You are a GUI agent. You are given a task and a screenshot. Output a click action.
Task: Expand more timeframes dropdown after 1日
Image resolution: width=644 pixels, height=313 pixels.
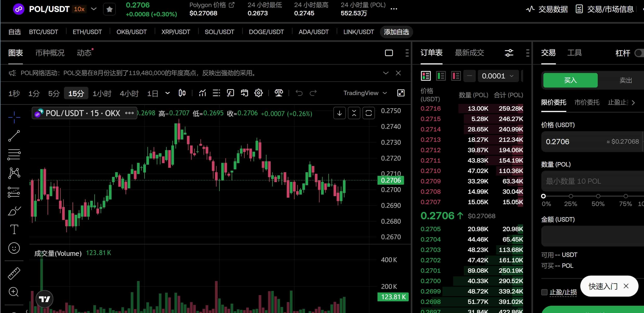click(x=167, y=93)
